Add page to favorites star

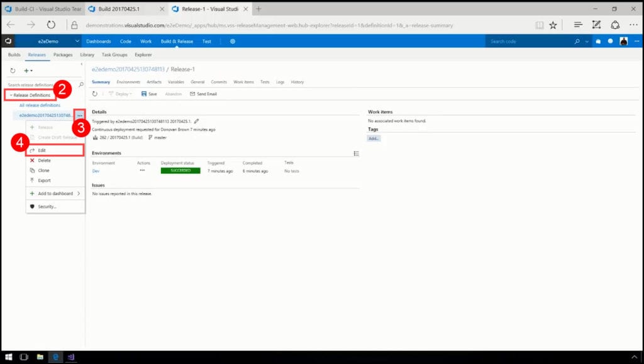tap(553, 25)
